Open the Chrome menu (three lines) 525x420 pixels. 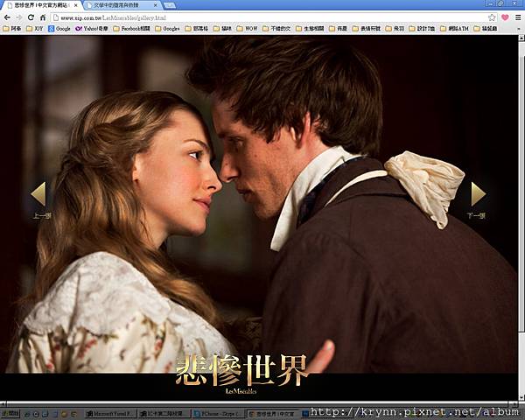tap(518, 17)
